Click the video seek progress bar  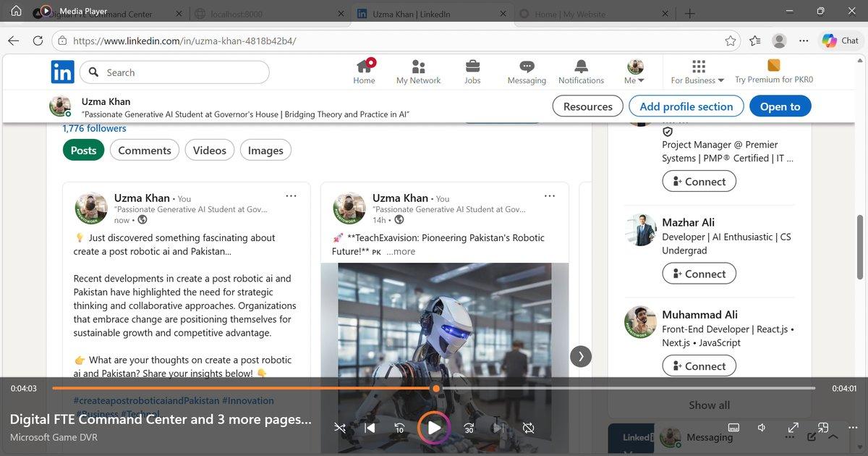point(434,389)
